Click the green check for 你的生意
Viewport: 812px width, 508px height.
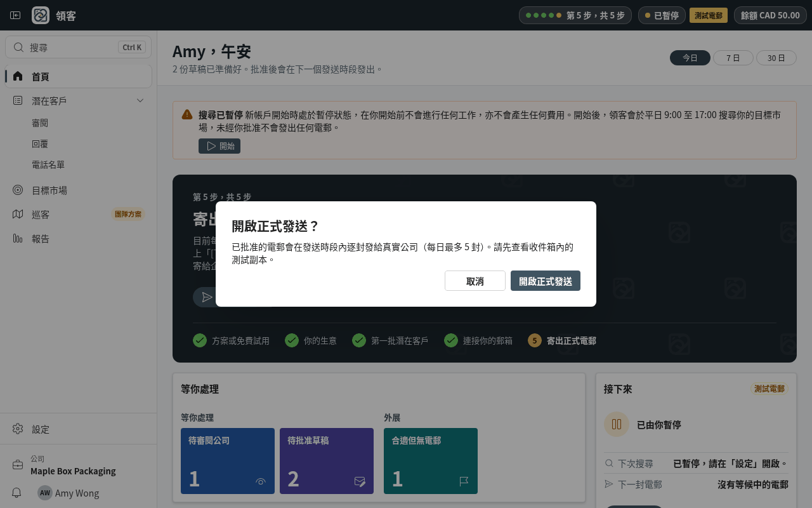point(292,340)
